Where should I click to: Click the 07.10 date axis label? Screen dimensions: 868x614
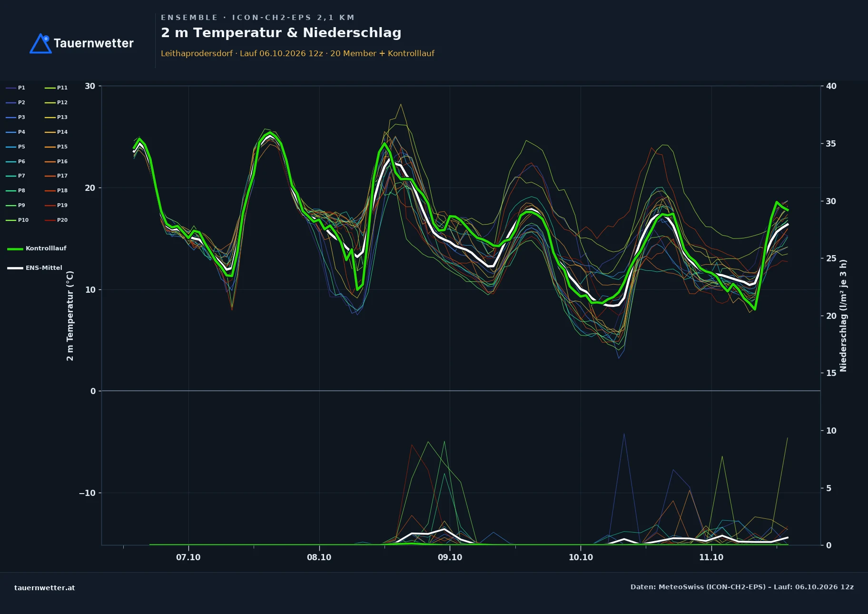[188, 557]
